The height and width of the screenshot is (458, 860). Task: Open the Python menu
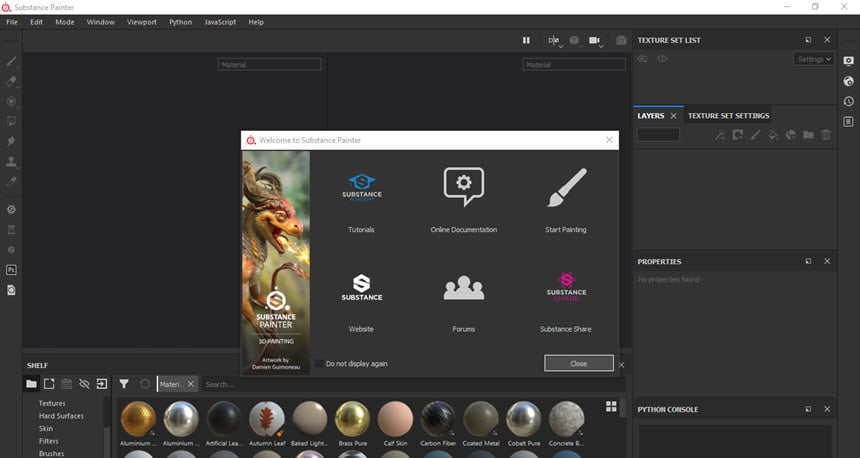point(180,22)
